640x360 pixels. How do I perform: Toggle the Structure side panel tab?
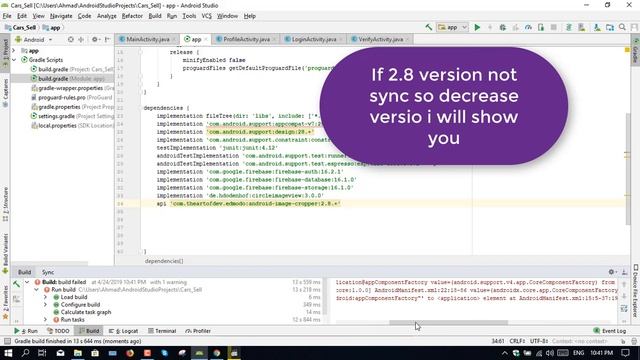(5, 204)
